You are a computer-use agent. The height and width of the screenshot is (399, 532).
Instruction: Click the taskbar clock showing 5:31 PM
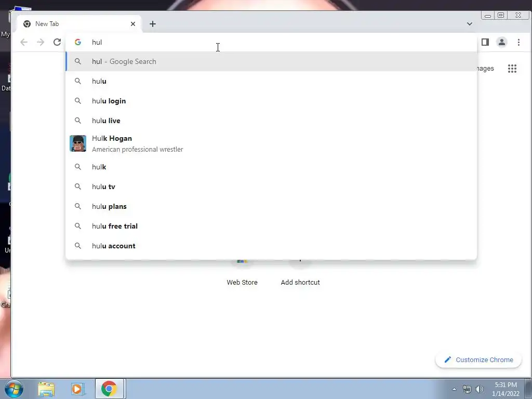point(506,389)
